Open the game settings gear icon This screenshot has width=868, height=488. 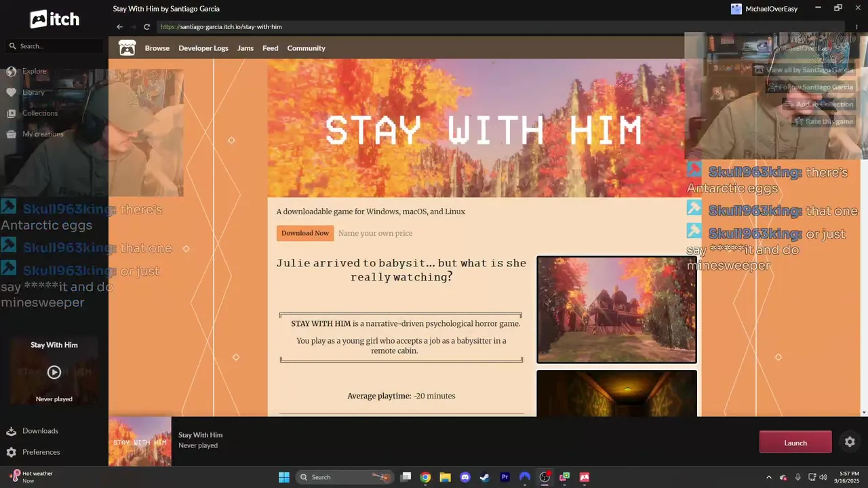pyautogui.click(x=850, y=442)
